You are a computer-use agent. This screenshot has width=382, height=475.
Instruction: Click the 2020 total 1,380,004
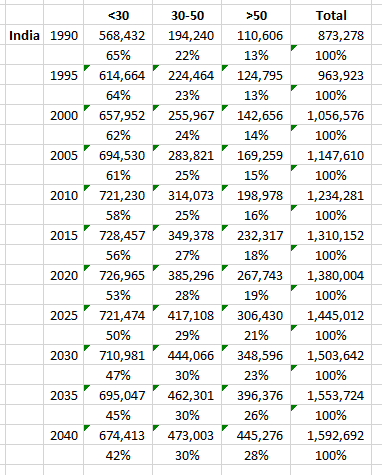[x=331, y=275]
